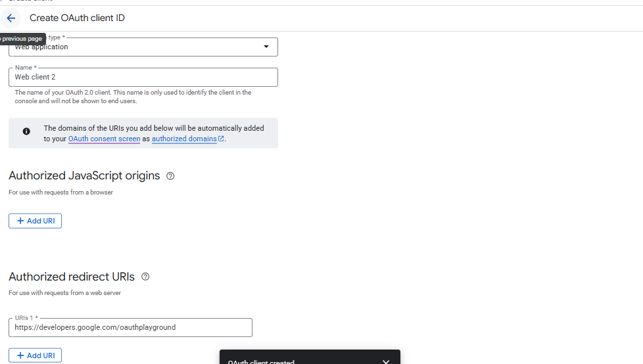The height and width of the screenshot is (364, 643).
Task: Open the OAuth consent screen link
Action: [104, 139]
